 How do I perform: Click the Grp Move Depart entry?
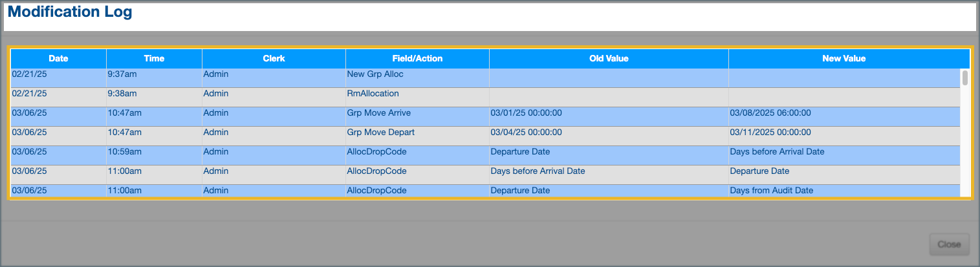(380, 133)
